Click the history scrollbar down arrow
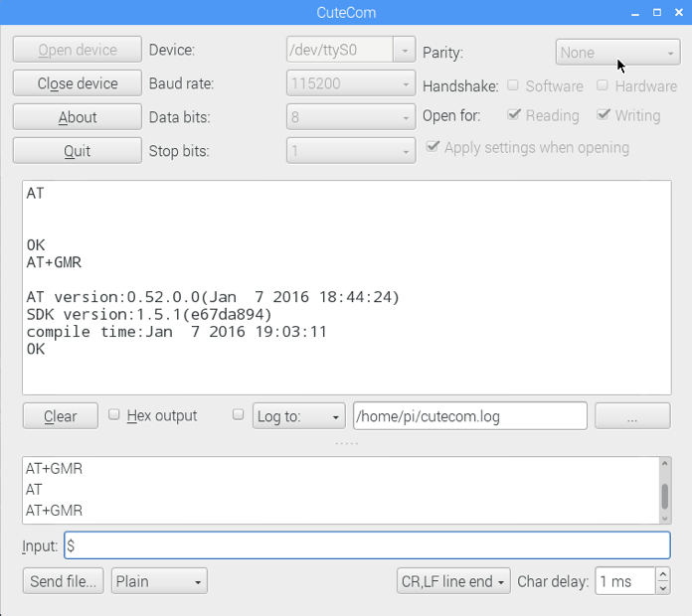Image resolution: width=692 pixels, height=616 pixels. point(664,519)
